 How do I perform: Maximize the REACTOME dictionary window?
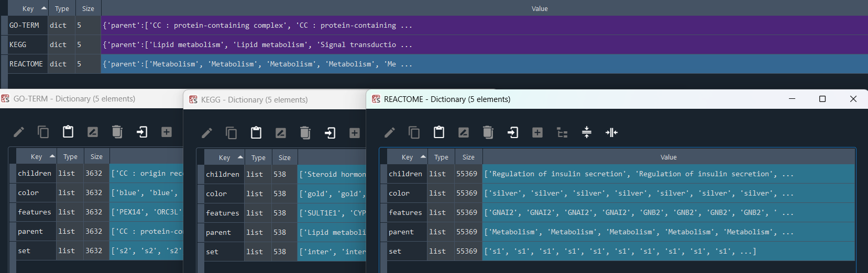822,99
